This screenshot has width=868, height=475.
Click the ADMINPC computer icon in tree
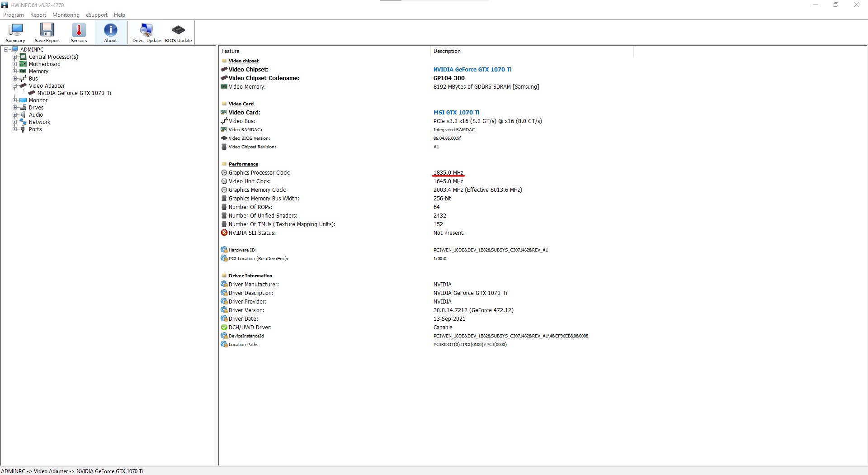point(14,49)
